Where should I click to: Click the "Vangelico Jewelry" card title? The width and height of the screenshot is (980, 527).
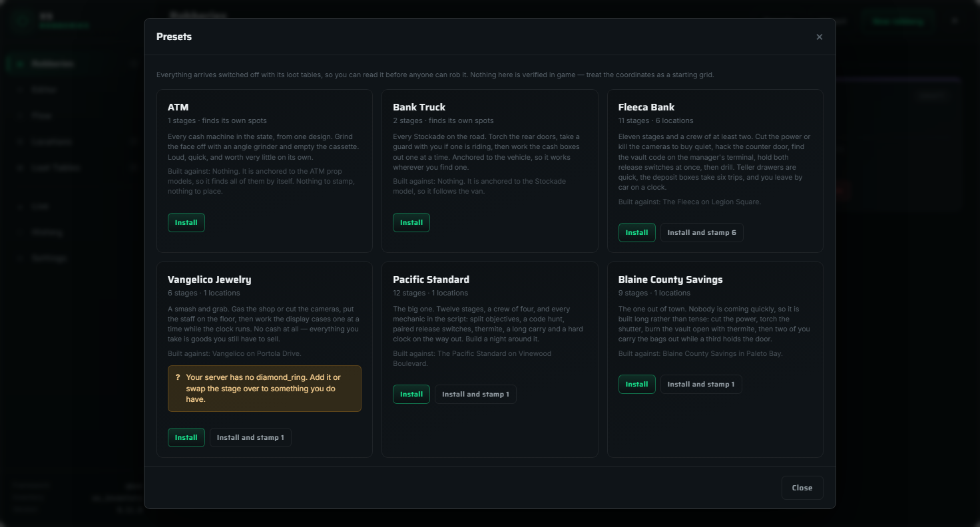[210, 279]
